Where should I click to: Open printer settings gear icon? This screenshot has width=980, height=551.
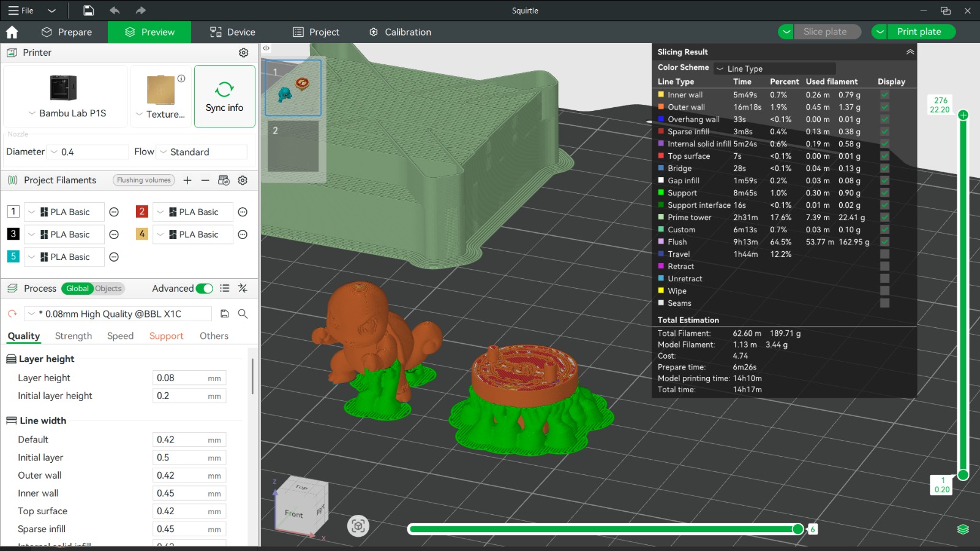(x=243, y=53)
